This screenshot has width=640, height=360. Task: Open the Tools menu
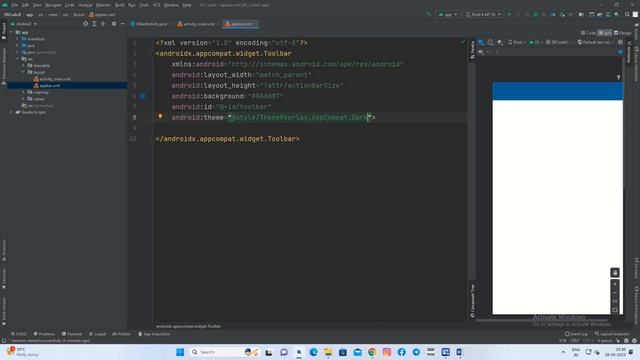(x=144, y=5)
